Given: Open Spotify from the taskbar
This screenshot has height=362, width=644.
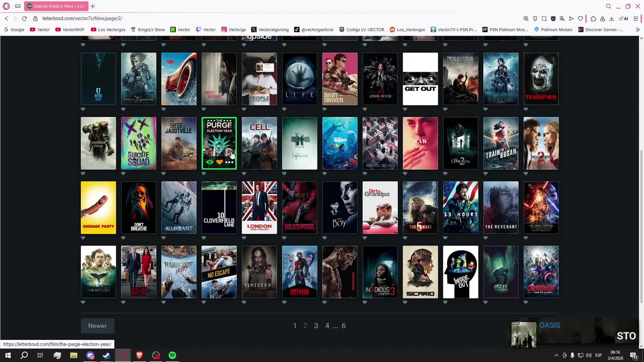Looking at the screenshot, I should 173,355.
